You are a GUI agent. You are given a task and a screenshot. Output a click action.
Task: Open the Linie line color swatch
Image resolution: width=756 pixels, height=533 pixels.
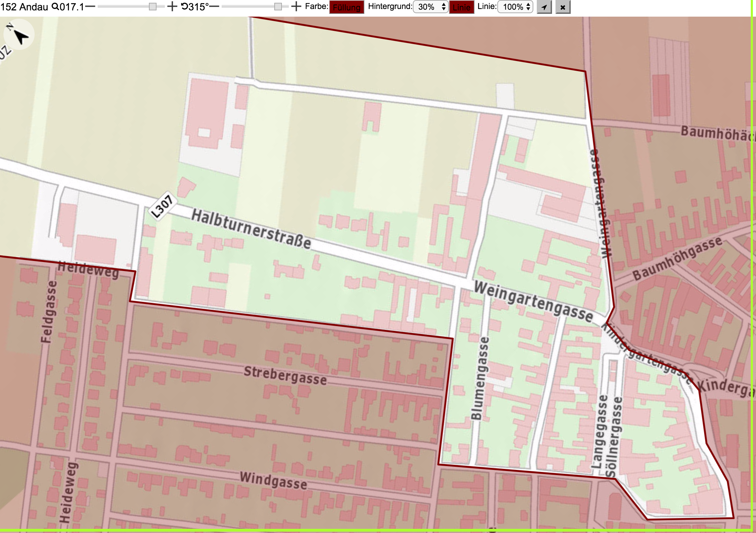pyautogui.click(x=461, y=7)
